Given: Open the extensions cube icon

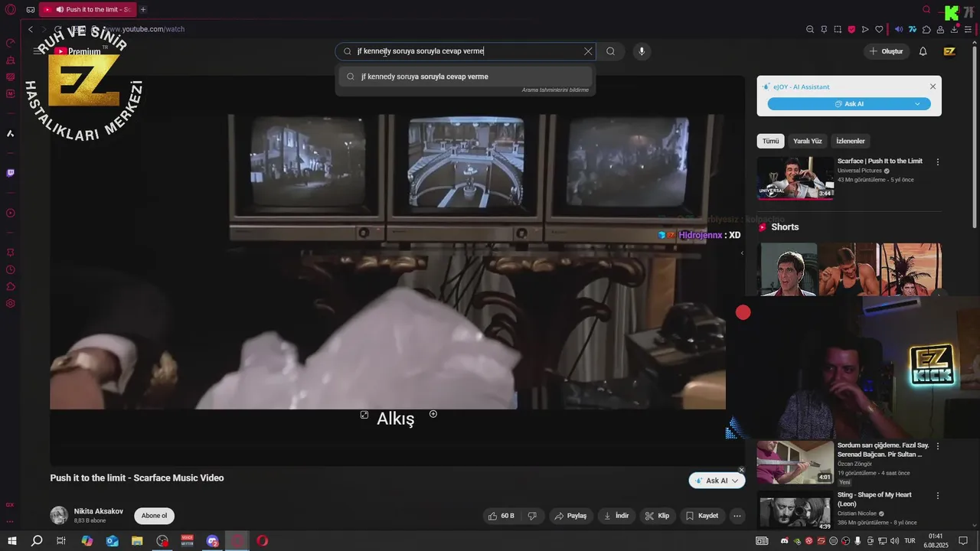Looking at the screenshot, I should pos(926,29).
